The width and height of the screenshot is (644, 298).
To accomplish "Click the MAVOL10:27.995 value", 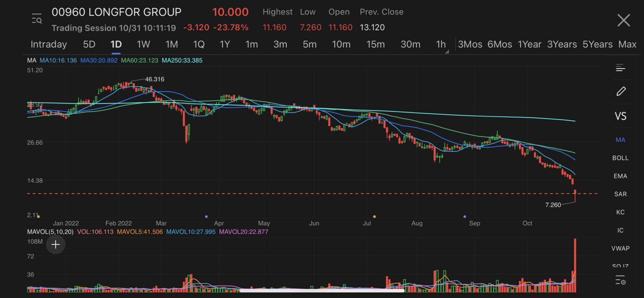I will point(191,232).
